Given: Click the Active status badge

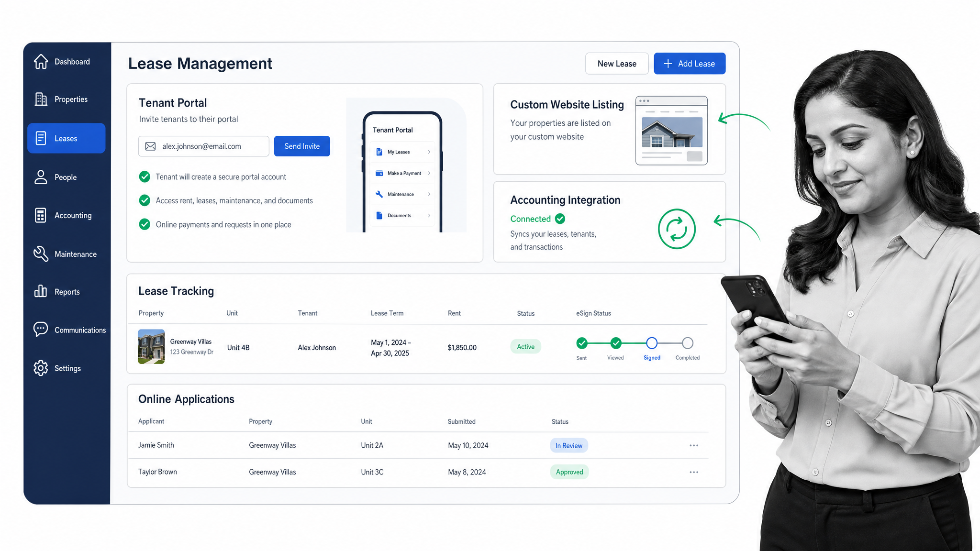Looking at the screenshot, I should [x=525, y=347].
